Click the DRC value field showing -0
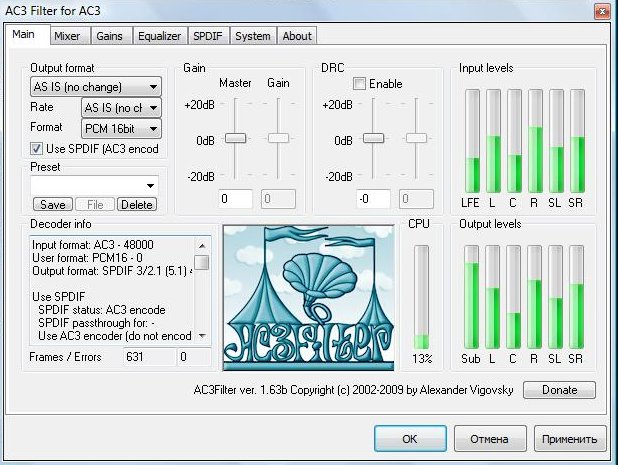The height and width of the screenshot is (465, 618). (373, 199)
